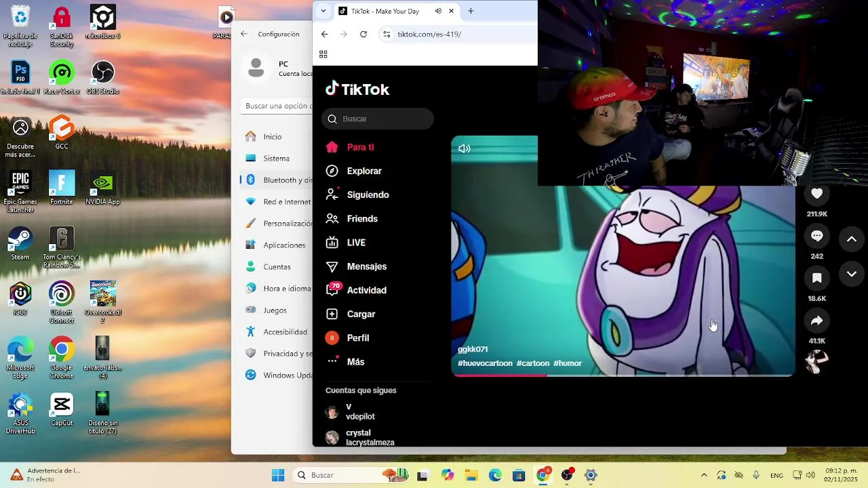The image size is (868, 488).
Task: Show hidden system tray icons
Action: pyautogui.click(x=704, y=475)
